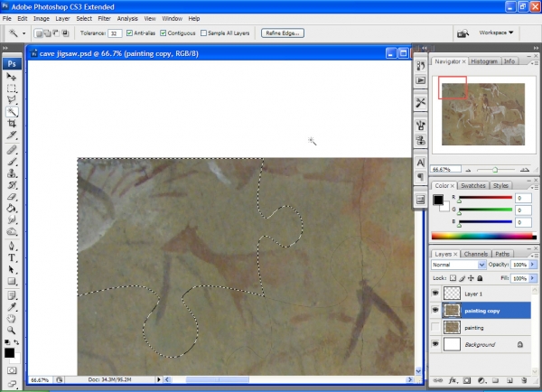This screenshot has width=542, height=392.
Task: Show the hidden painting layer
Action: point(435,327)
